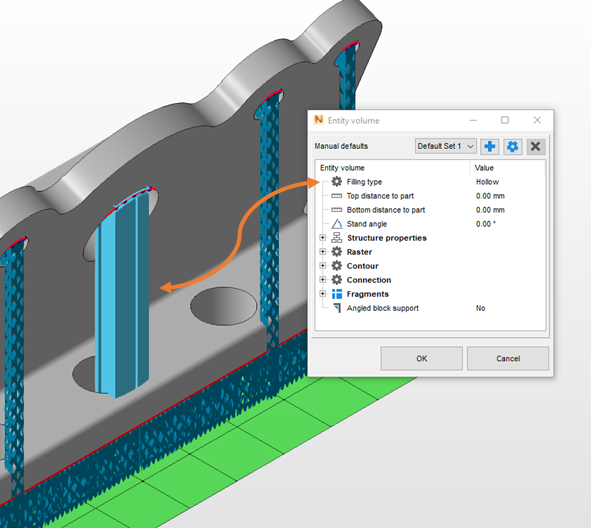The height and width of the screenshot is (528, 591).
Task: Expand the Contour node
Action: pos(323,265)
